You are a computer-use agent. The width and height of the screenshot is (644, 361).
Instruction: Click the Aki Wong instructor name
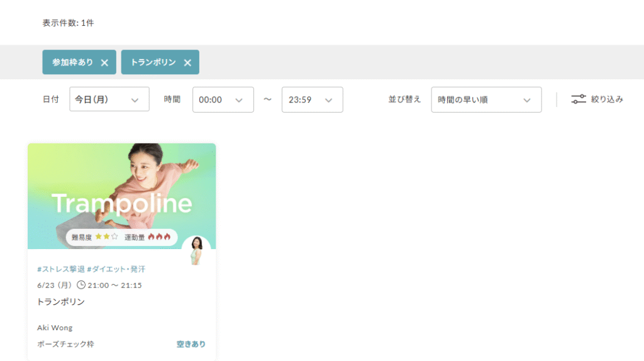coord(55,328)
